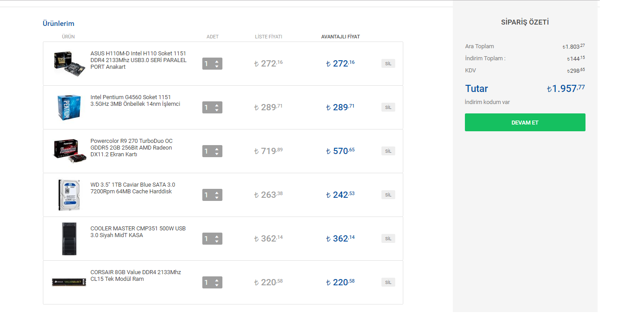The image size is (644, 317).
Task: Select the quantity stepper for the ASUS motherboard
Action: [x=212, y=63]
